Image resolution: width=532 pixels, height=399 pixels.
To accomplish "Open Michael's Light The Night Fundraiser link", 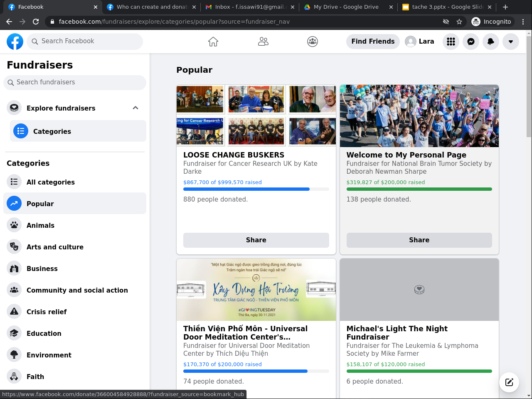I will pos(397,333).
